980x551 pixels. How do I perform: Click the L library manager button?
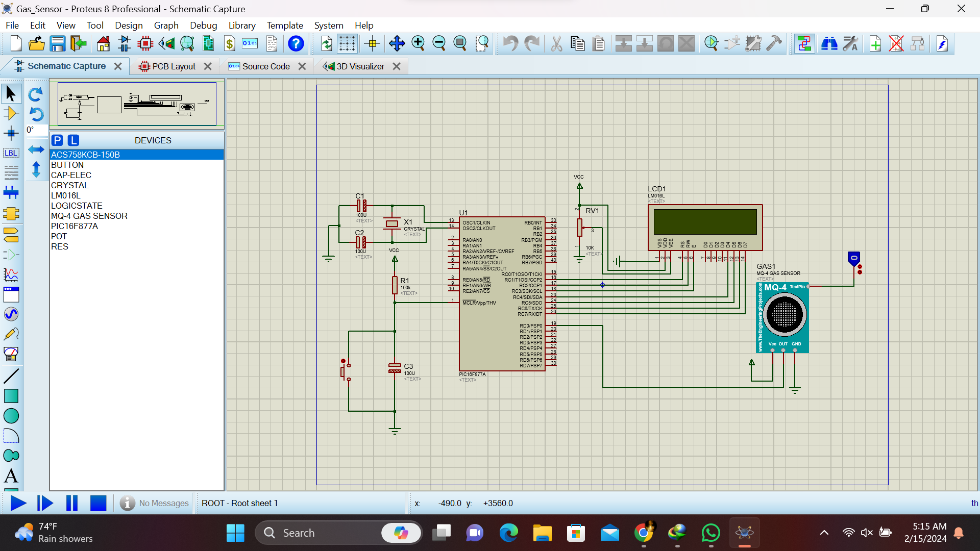click(73, 140)
